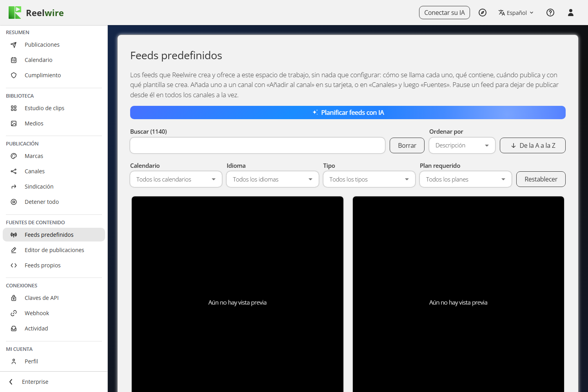Click the Sindicación arrow icon
The image size is (588, 392).
click(14, 187)
